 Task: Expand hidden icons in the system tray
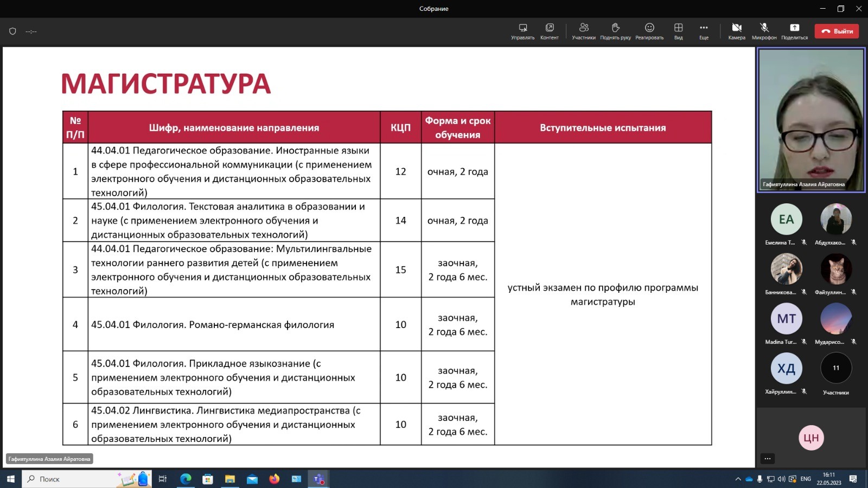[x=738, y=479]
